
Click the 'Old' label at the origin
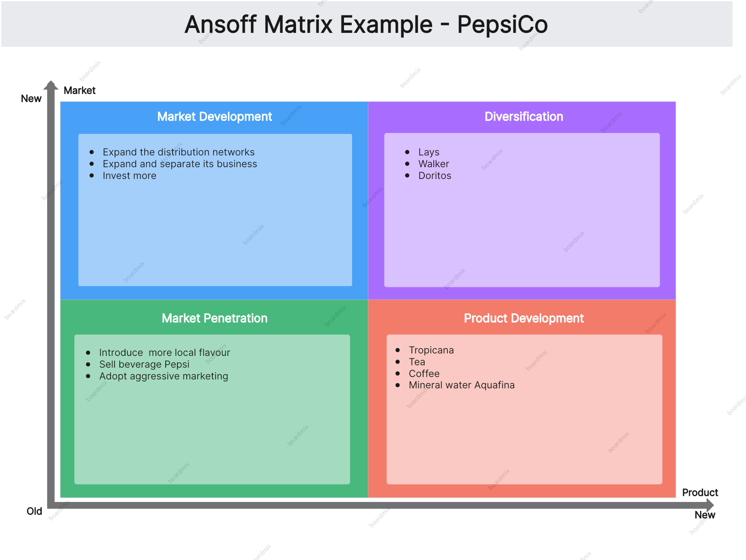(35, 511)
